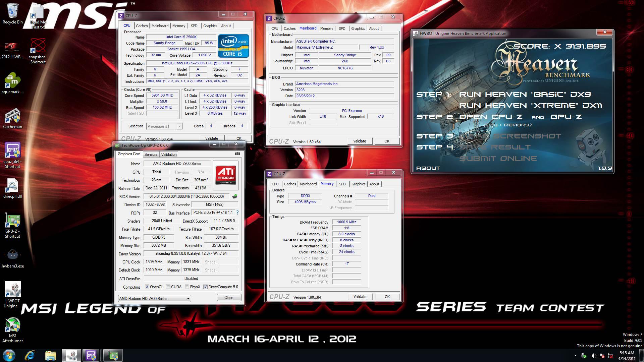Open Memory tab in the Mainboard CPU-Z window

326,28
